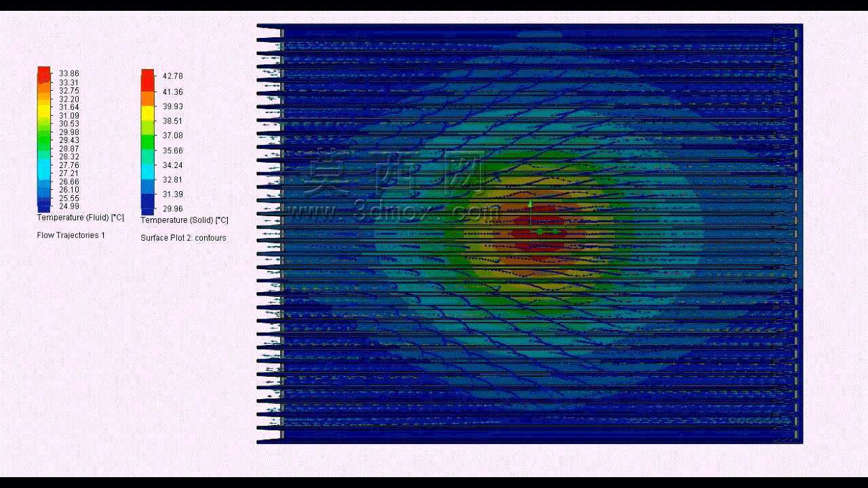This screenshot has width=868, height=488.
Task: Click solid legend maximum value 42.78
Action: 173,76
